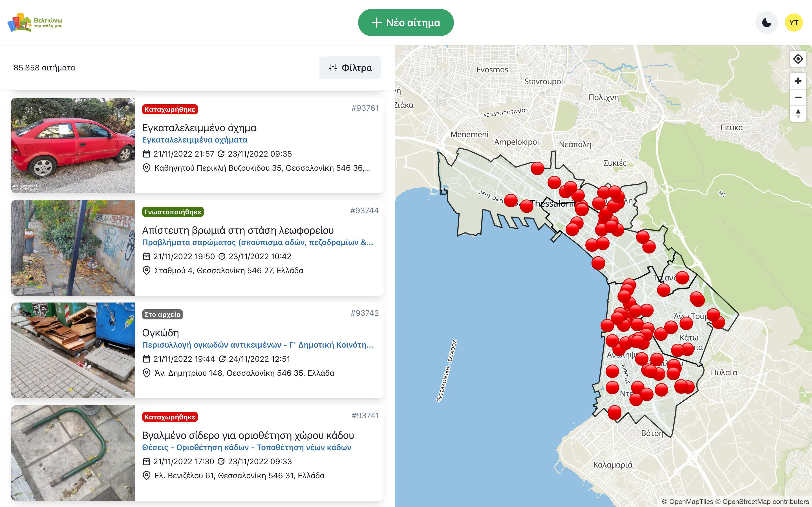812x507 pixels.
Task: Open the Φίλτρα filters panel
Action: pos(350,67)
